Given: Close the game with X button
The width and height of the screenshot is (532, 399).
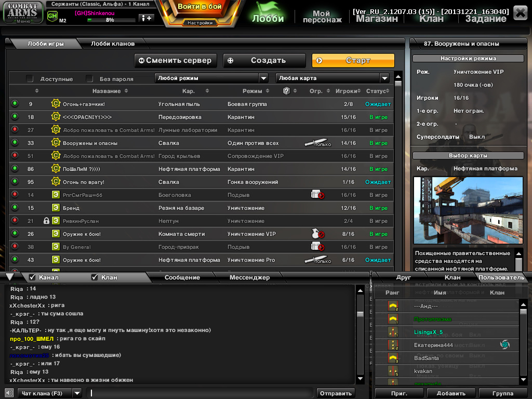Looking at the screenshot, I should [x=520, y=13].
